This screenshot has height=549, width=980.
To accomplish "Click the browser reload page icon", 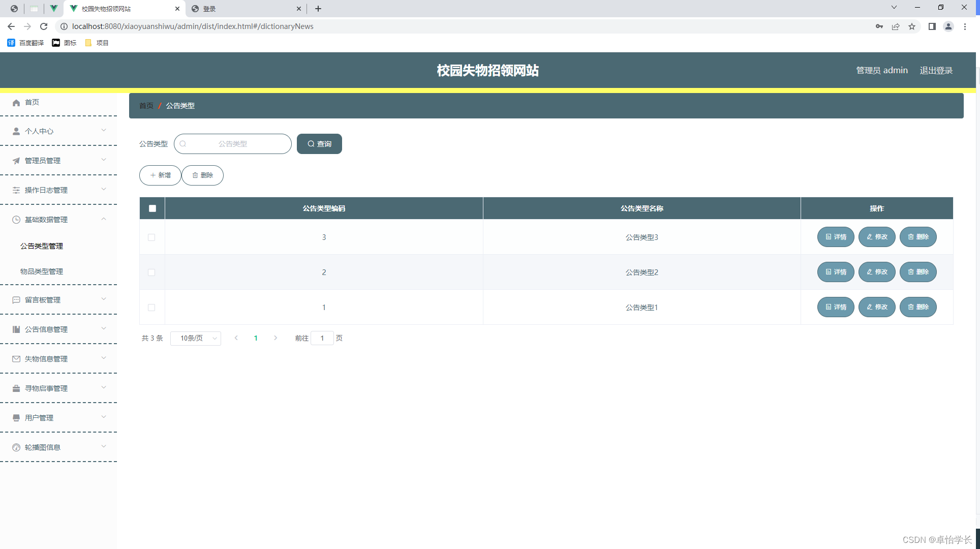I will [x=44, y=26].
